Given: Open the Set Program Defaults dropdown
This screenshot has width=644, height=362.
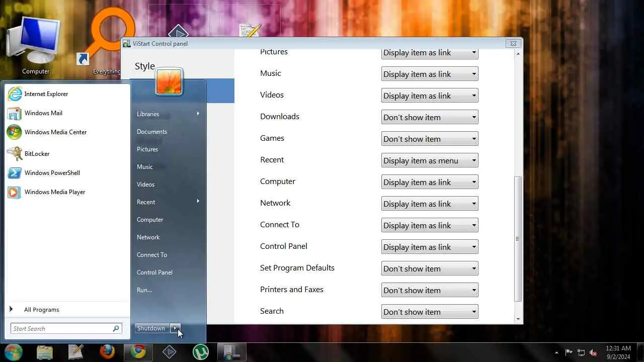Looking at the screenshot, I should pyautogui.click(x=430, y=268).
